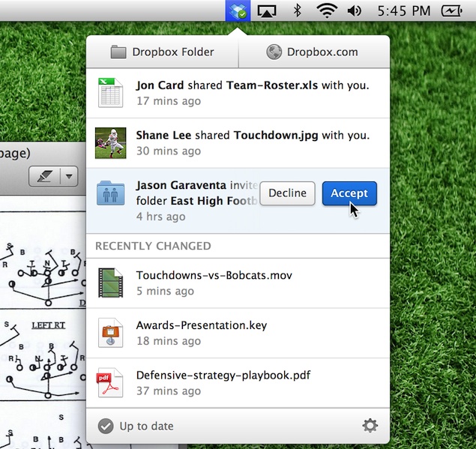Open the Dropbox Folder tab
Image resolution: width=476 pixels, height=449 pixels.
[x=163, y=52]
